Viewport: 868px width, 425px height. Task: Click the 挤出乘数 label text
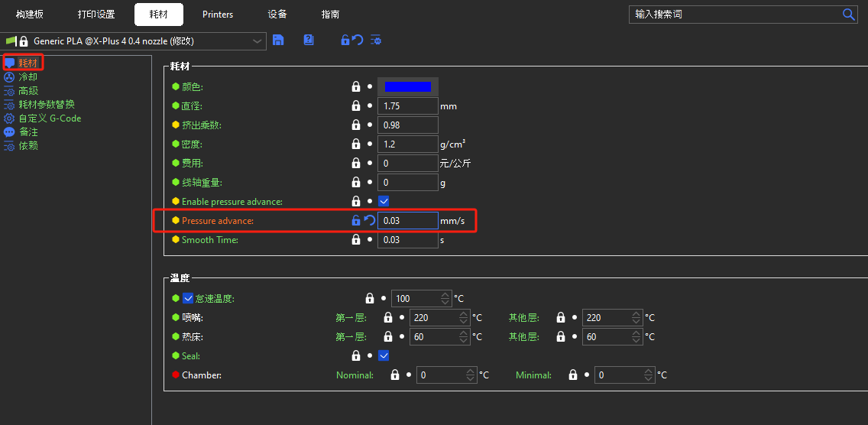[x=202, y=125]
